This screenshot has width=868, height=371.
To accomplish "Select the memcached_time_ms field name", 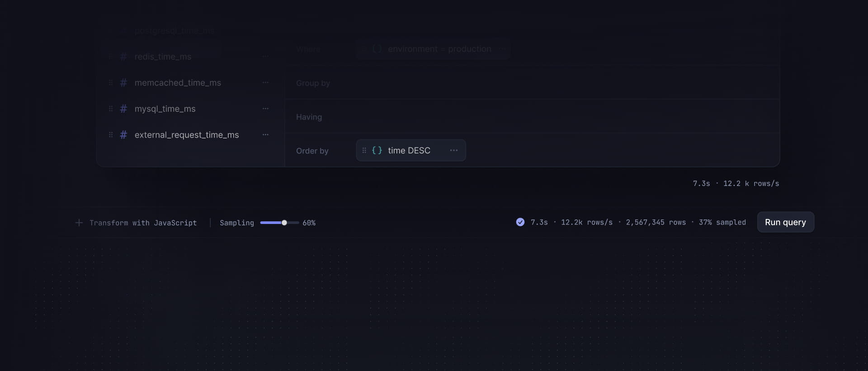I will pos(178,83).
